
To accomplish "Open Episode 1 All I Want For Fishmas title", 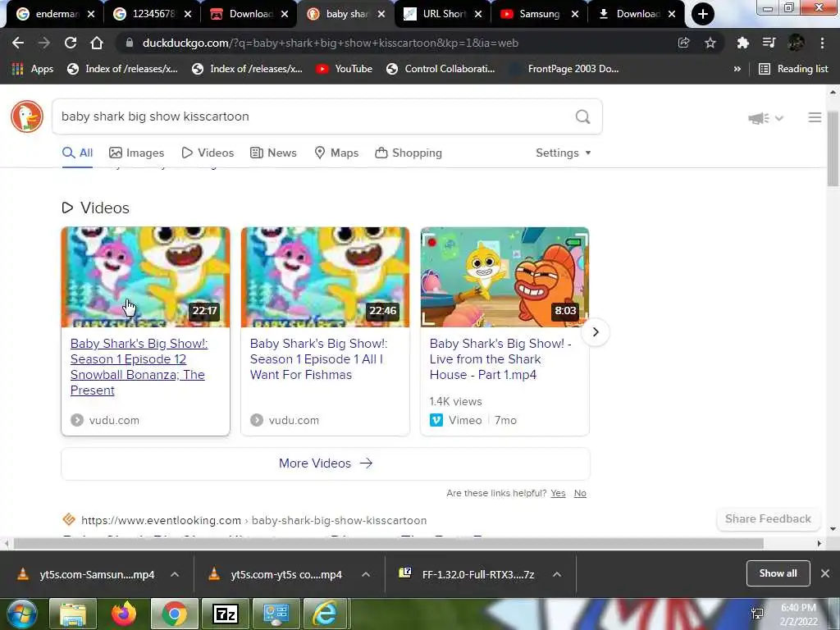I will pyautogui.click(x=318, y=359).
